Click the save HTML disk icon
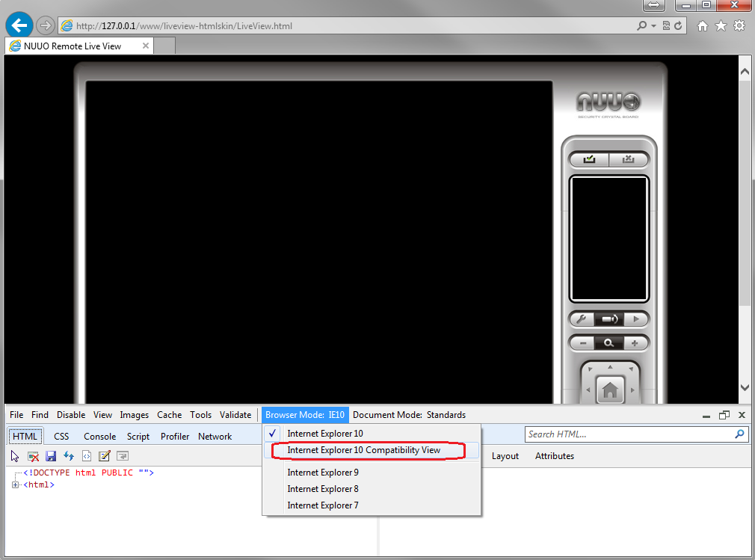 point(51,456)
